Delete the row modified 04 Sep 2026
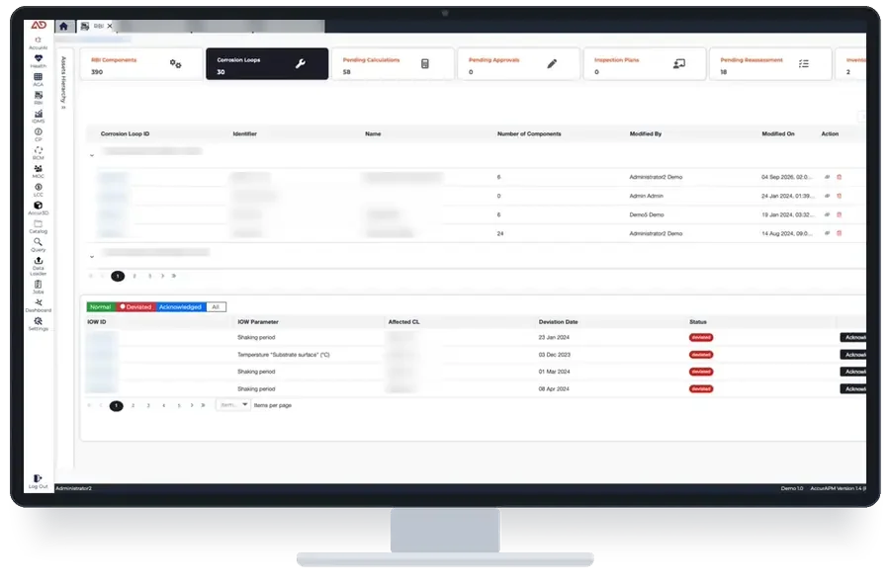Screen dimensions: 890x588 [x=839, y=177]
